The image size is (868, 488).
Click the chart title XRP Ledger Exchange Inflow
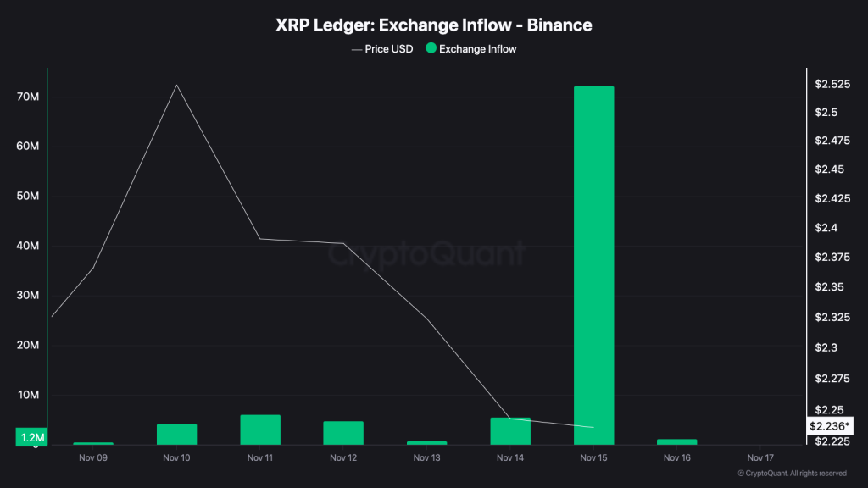433,25
